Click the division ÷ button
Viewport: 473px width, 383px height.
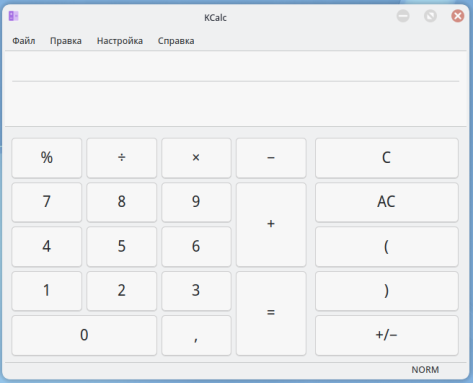pos(122,158)
